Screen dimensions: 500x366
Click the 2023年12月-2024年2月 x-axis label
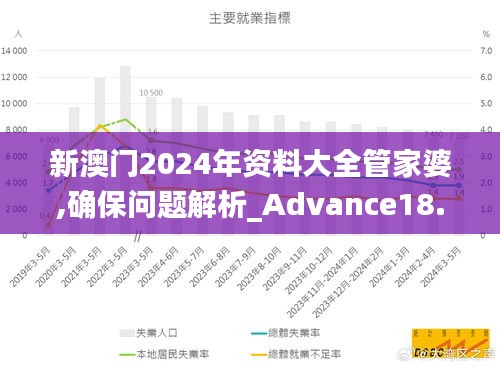[348, 282]
